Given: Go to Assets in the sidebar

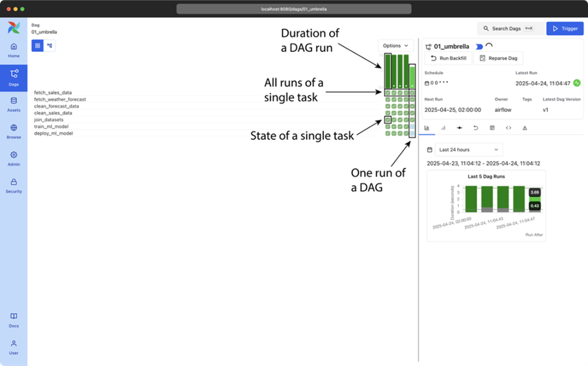Looking at the screenshot, I should pyautogui.click(x=13, y=104).
